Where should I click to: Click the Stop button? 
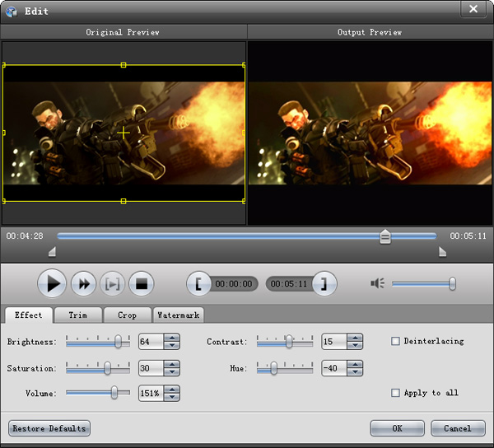[142, 284]
